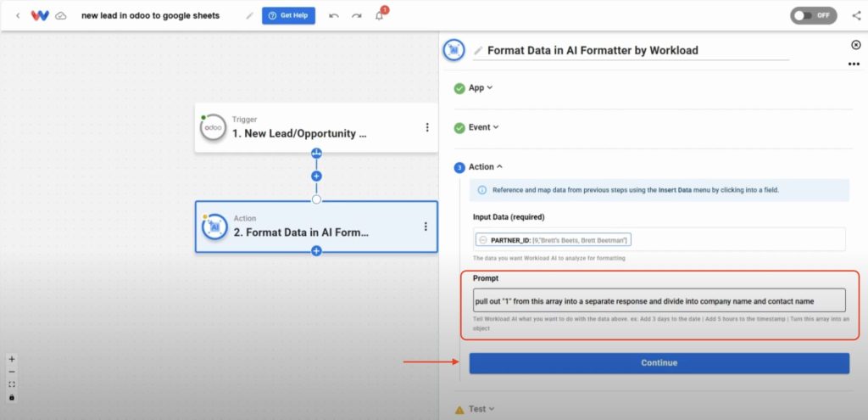Viewport: 868px width, 420px height.
Task: Click the step title 'Format Data in AI Formatter'
Action: [x=593, y=50]
